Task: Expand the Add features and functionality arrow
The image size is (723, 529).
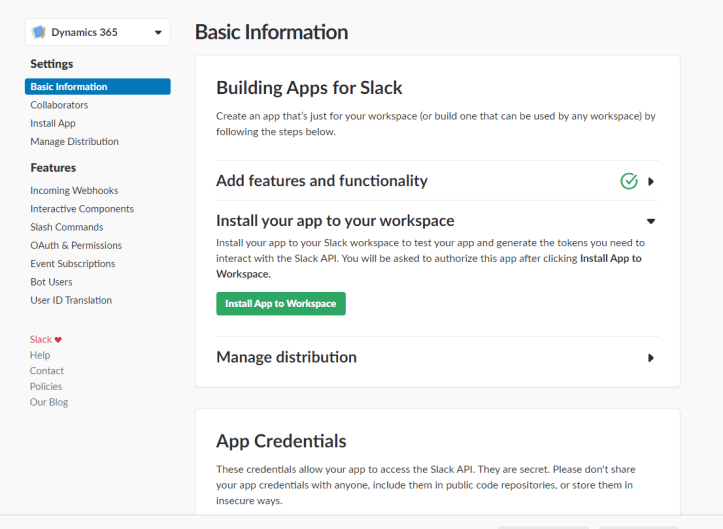Action: [651, 181]
